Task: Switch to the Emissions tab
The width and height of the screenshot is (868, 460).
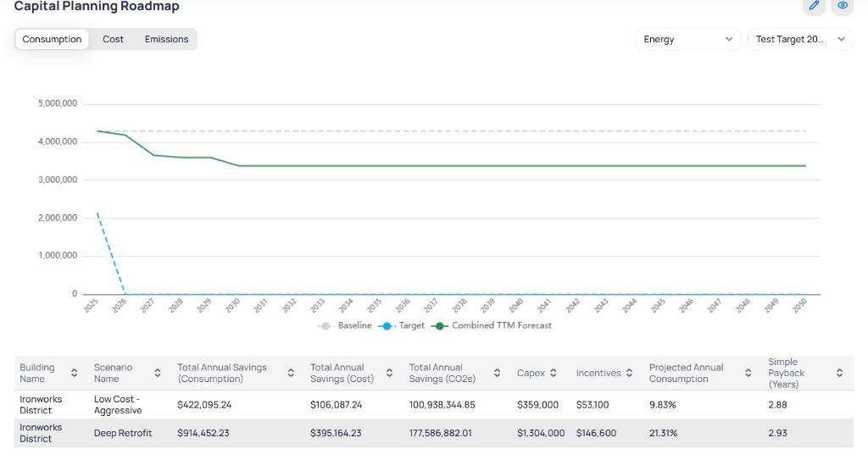Action: [167, 39]
